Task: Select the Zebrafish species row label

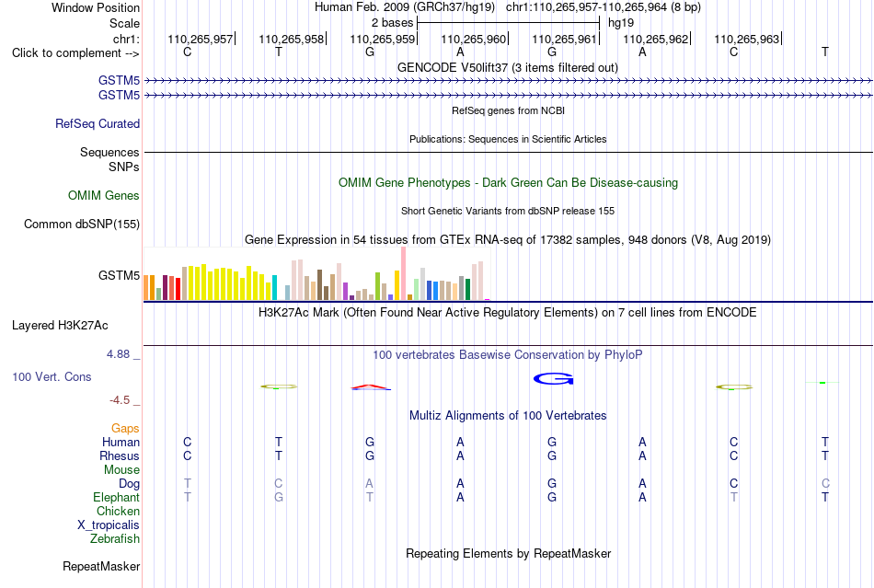Action: pyautogui.click(x=115, y=539)
